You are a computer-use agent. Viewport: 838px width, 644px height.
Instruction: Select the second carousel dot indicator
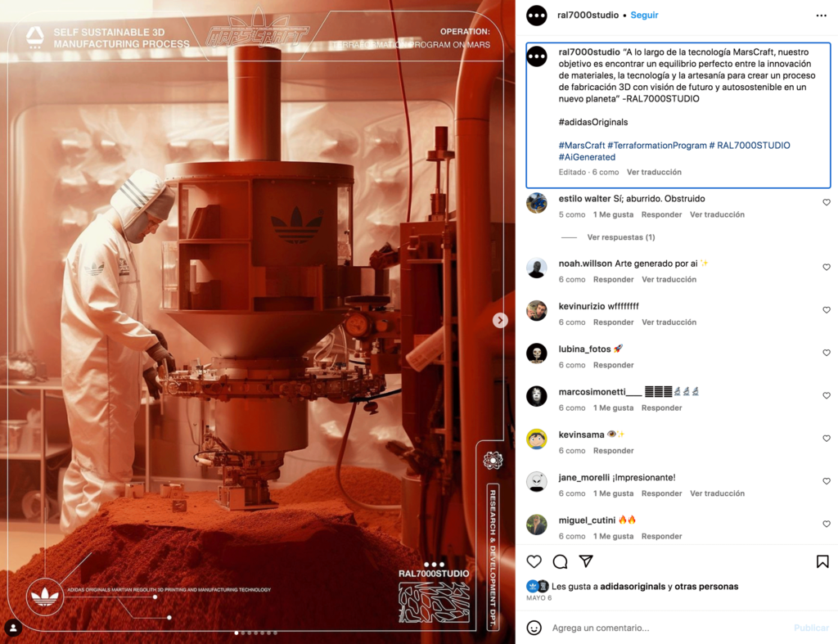click(243, 633)
